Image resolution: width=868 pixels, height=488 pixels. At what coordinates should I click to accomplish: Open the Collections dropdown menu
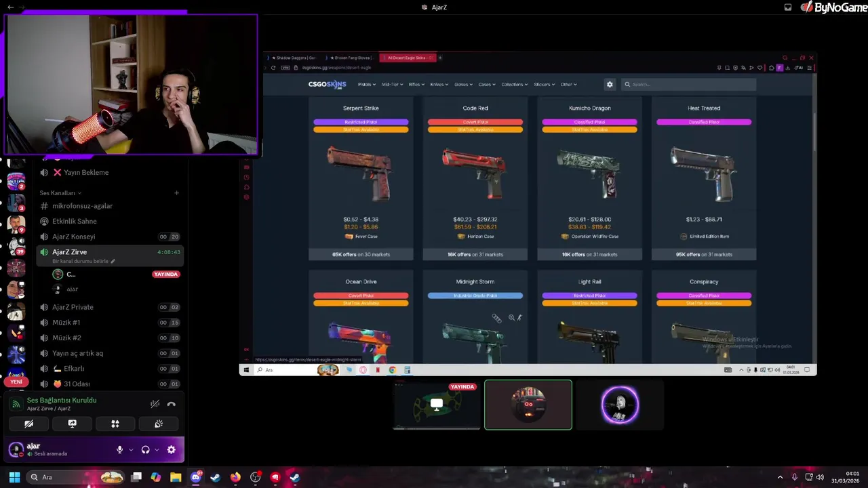pos(515,85)
